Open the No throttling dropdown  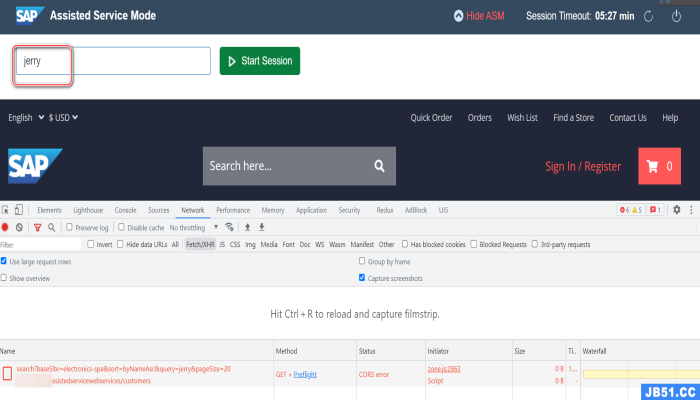point(194,228)
